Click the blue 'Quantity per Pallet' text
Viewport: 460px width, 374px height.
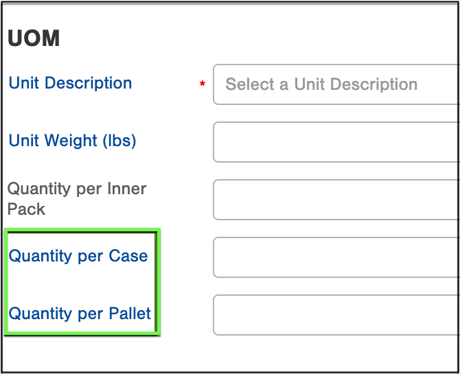click(80, 314)
